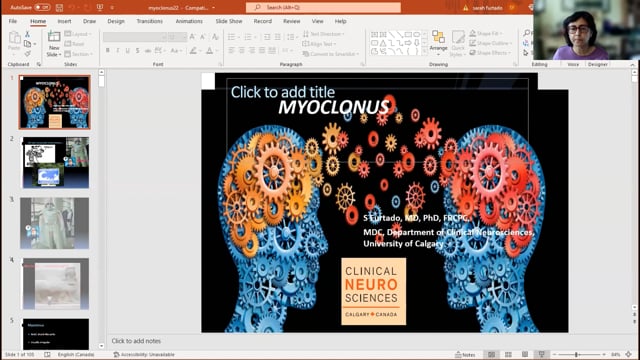Open the Text Direction dropdown
640x360 pixels.
(324, 34)
